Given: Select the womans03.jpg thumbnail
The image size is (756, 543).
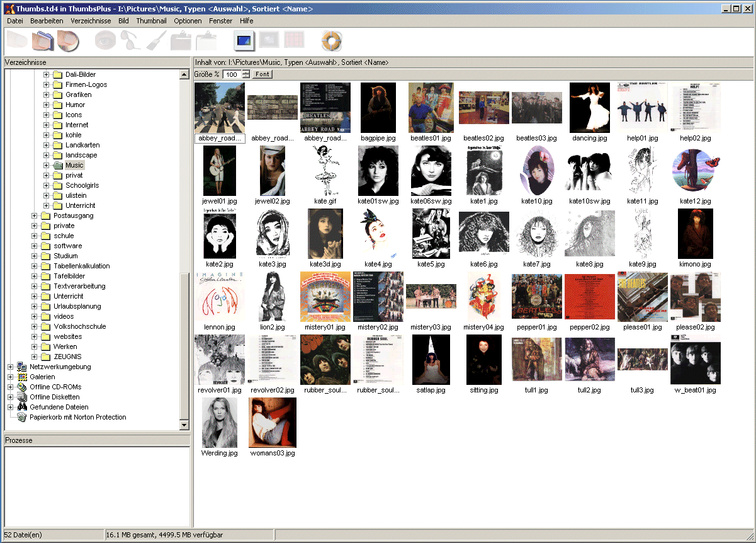Looking at the screenshot, I should point(272,423).
